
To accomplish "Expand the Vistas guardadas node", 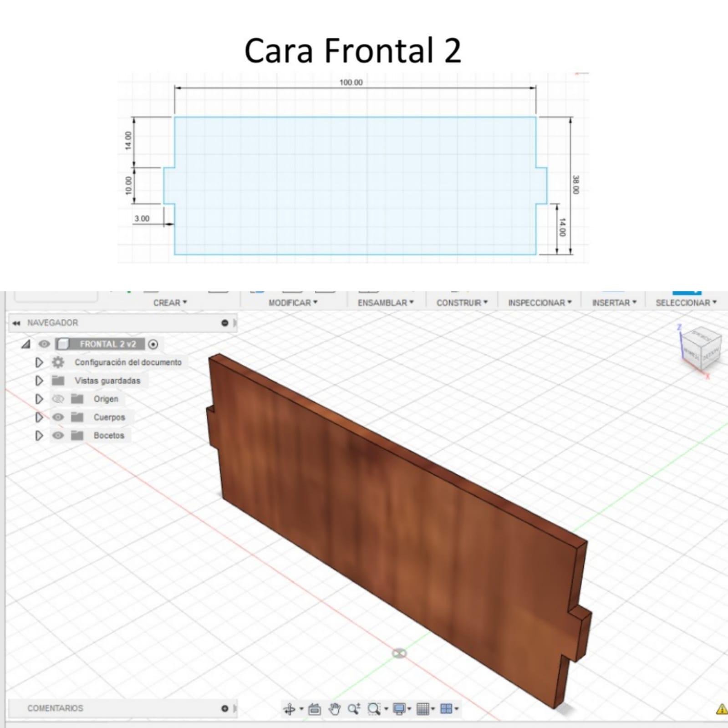I will pos(39,381).
